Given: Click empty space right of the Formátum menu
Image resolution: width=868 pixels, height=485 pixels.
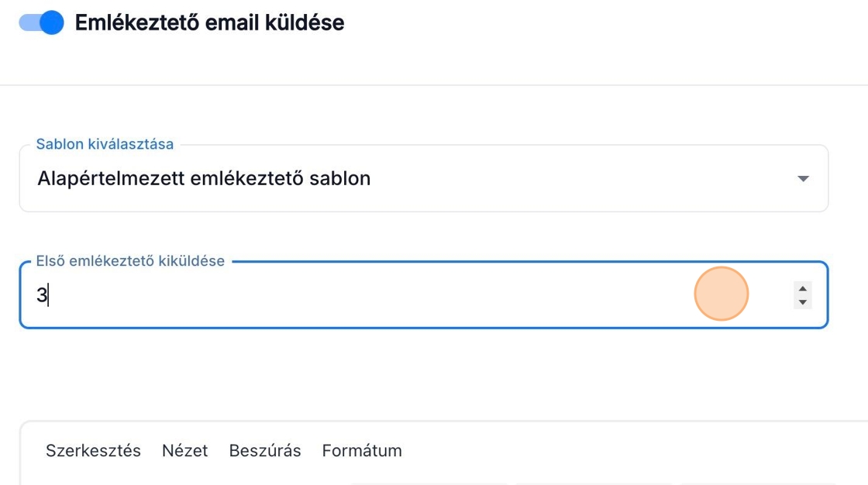Looking at the screenshot, I should pyautogui.click(x=581, y=451).
